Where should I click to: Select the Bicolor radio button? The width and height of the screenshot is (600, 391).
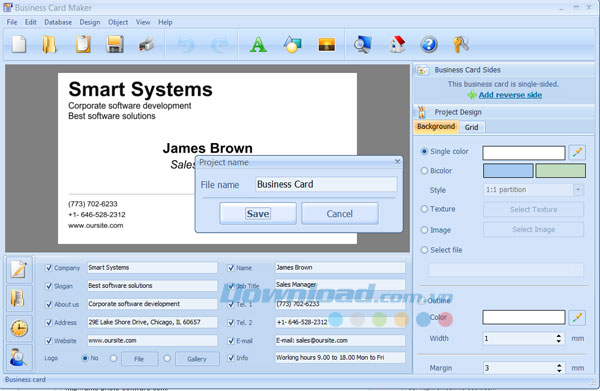pyautogui.click(x=424, y=171)
